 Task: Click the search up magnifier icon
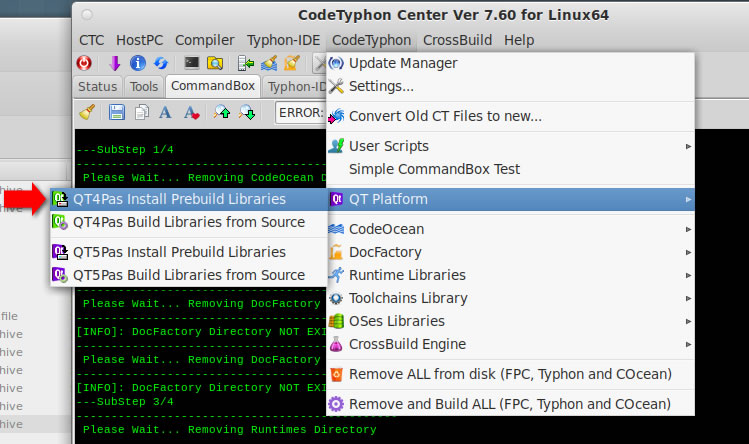222,112
